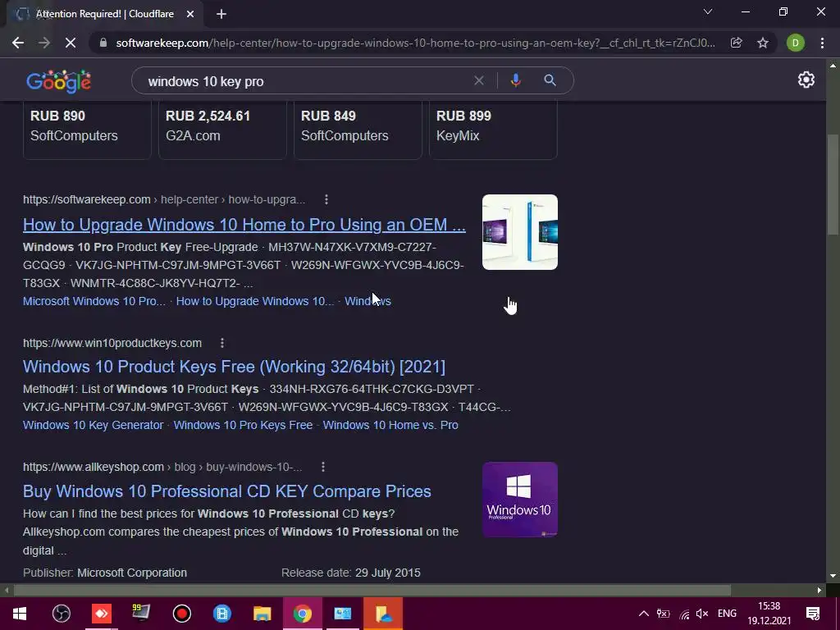Open the RUB 2,524.61 G2A.com offer
The width and height of the screenshot is (840, 630).
222,130
